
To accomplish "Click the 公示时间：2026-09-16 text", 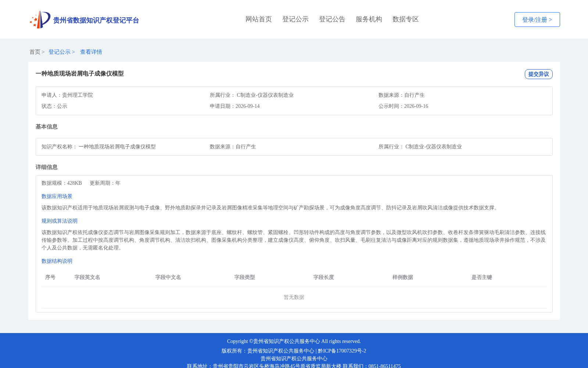I will click(404, 106).
